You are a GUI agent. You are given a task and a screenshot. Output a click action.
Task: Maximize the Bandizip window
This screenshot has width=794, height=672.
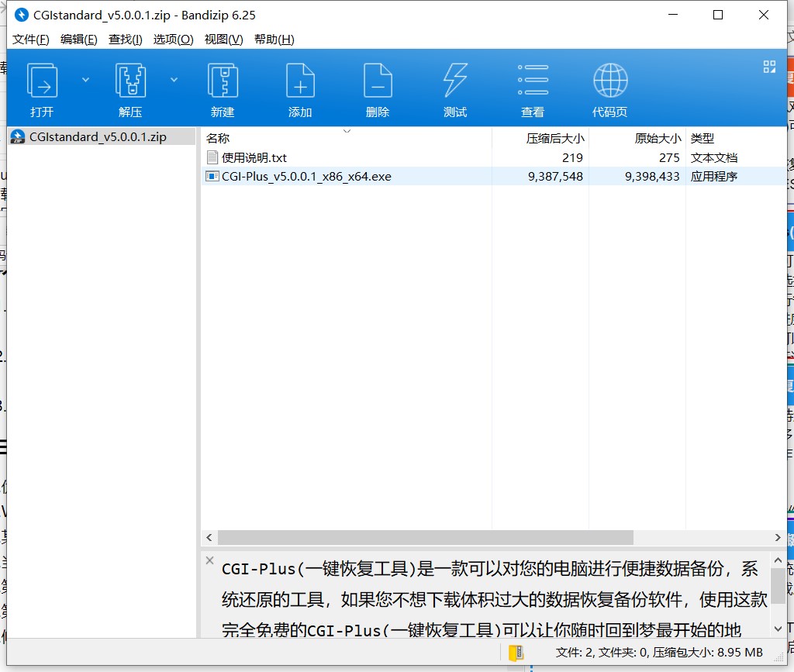point(718,15)
